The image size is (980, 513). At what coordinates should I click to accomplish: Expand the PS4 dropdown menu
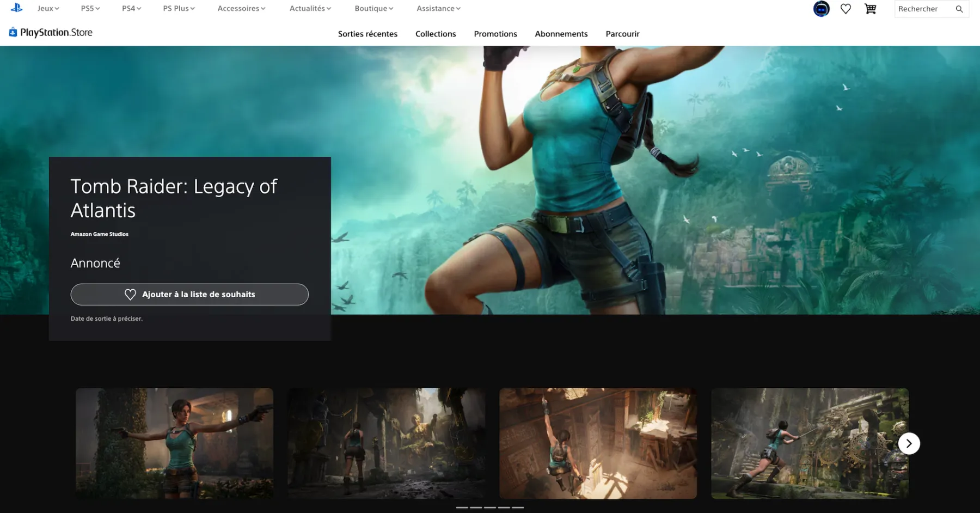click(x=132, y=8)
